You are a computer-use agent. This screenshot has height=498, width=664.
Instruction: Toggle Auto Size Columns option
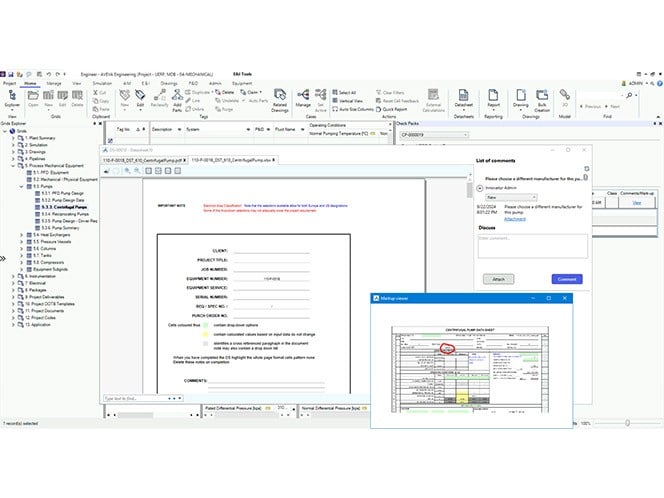point(357,108)
